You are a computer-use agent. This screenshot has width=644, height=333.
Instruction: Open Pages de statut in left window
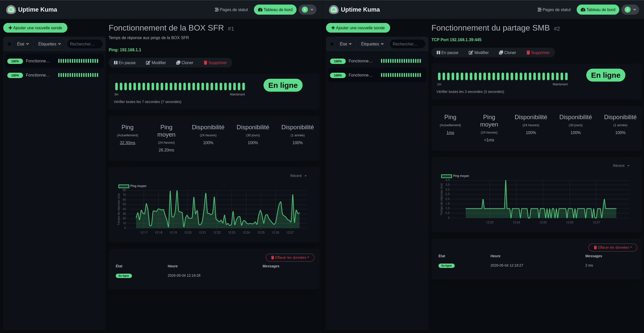click(231, 10)
